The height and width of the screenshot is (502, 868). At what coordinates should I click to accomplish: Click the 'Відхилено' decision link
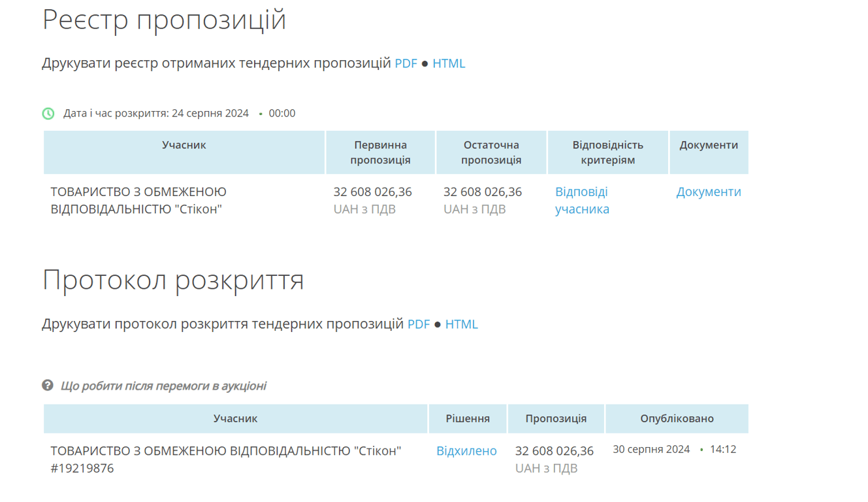click(x=466, y=451)
